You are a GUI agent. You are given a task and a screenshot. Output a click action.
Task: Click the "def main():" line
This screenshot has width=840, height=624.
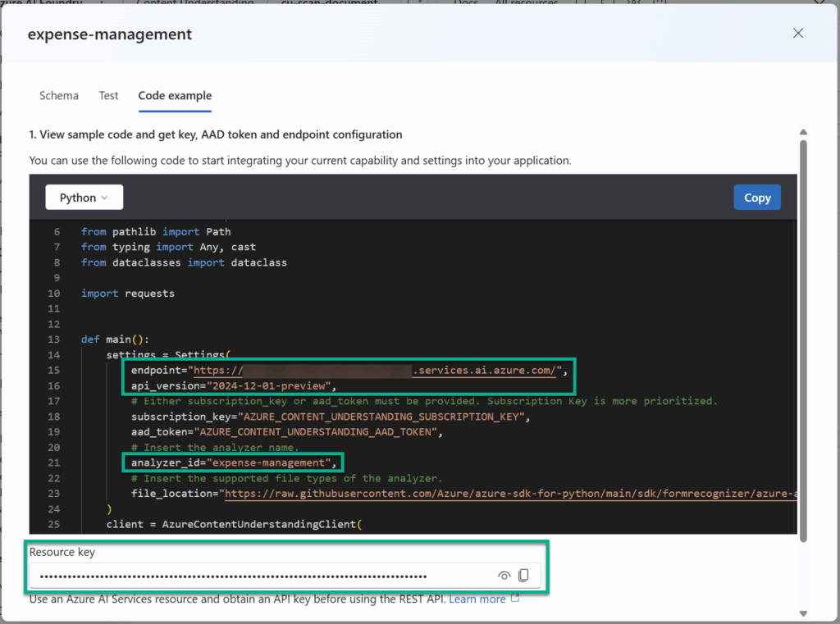(115, 339)
